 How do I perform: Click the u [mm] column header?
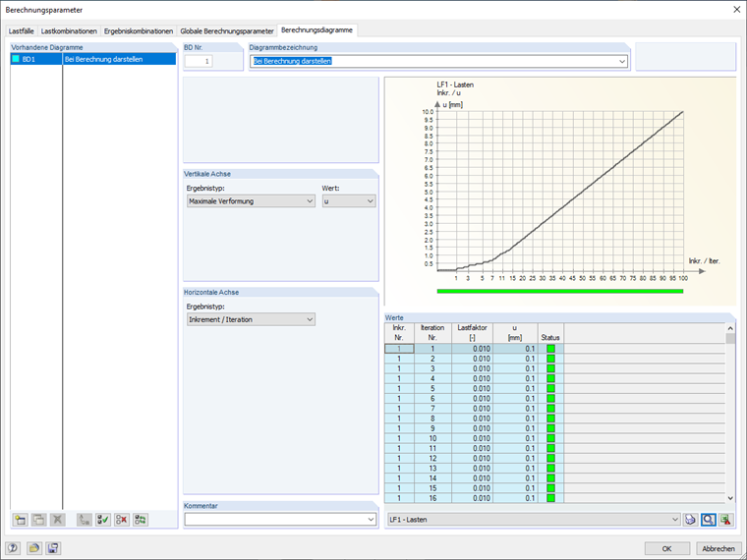point(515,333)
